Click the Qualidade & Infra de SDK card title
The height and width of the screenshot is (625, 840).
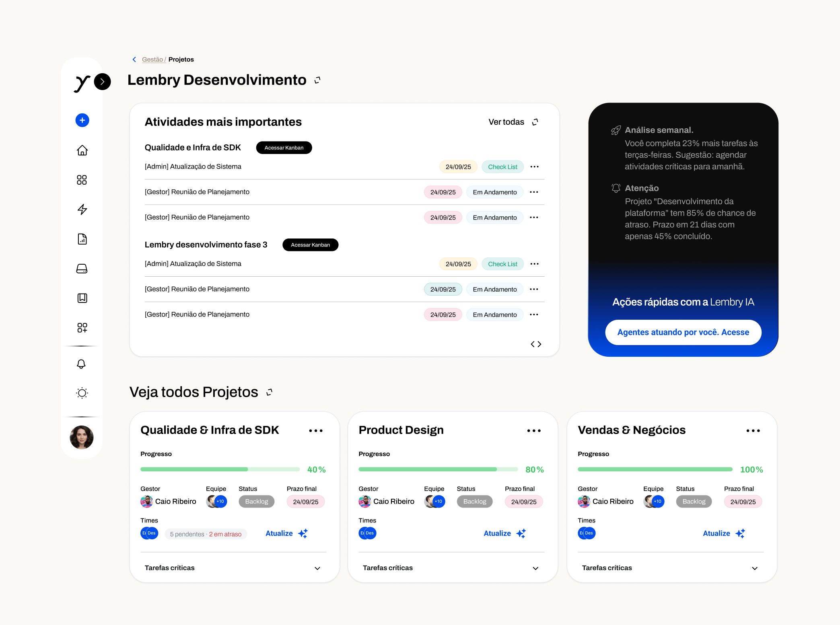(210, 430)
